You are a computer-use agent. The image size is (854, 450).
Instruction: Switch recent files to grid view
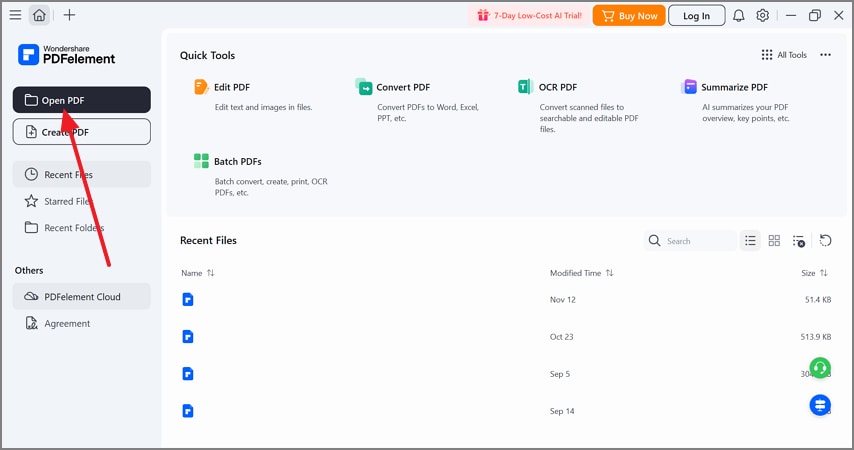pos(774,241)
